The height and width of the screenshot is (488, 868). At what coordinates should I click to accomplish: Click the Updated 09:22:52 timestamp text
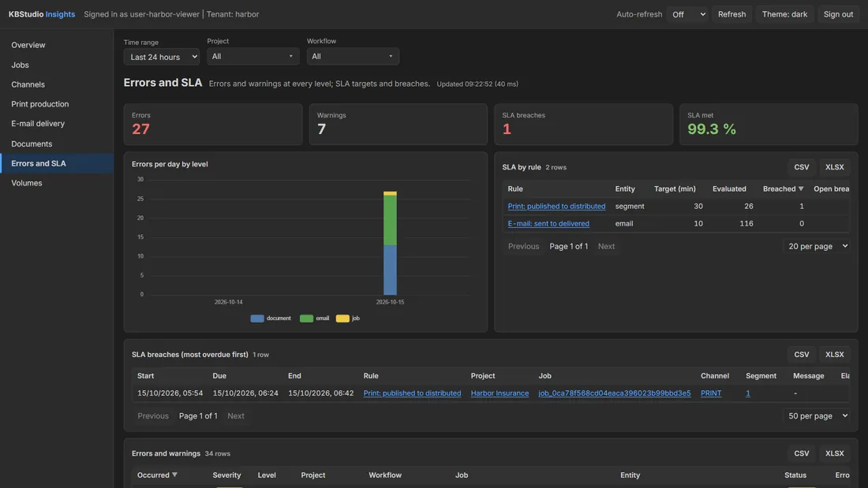(477, 84)
